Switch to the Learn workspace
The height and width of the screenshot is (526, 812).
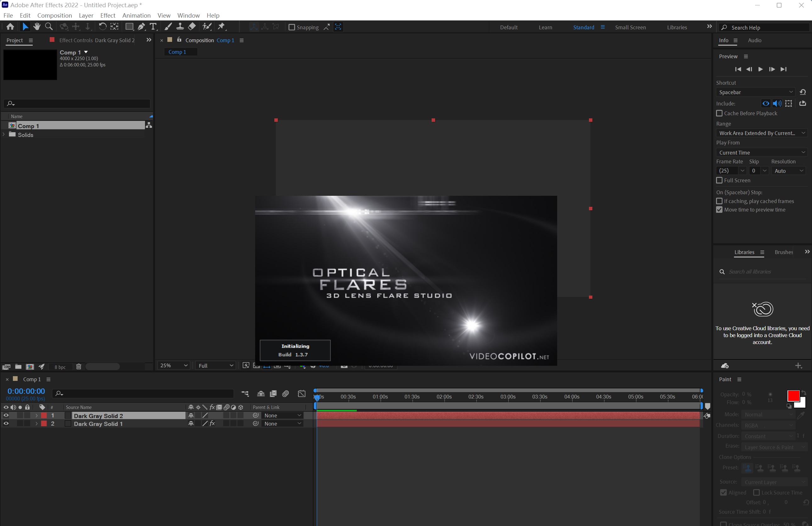click(x=545, y=27)
